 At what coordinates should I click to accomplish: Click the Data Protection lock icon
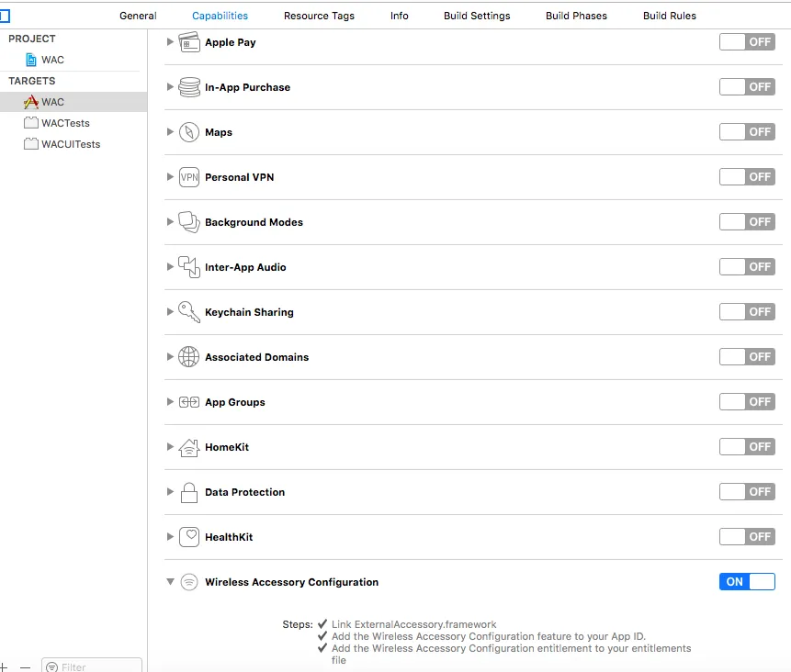(189, 492)
